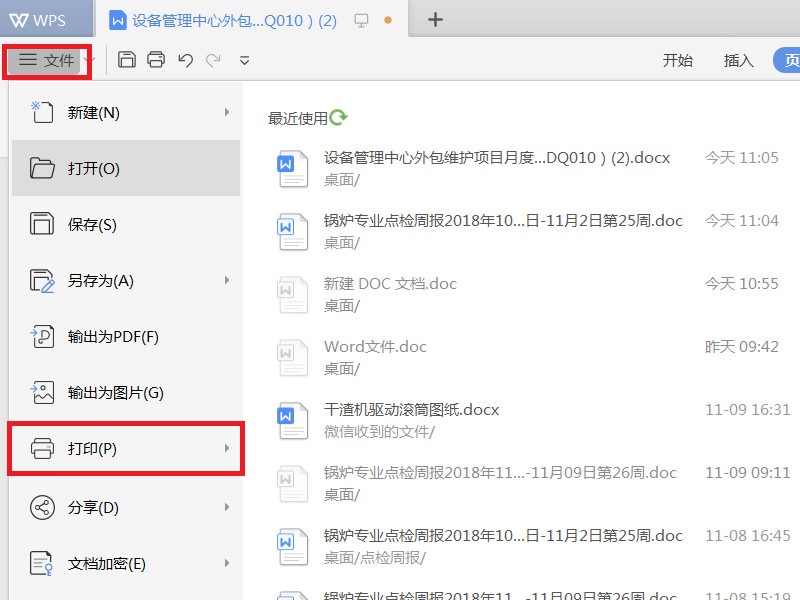Expand the quick access toolbar dropdown
The height and width of the screenshot is (600, 800).
[244, 61]
